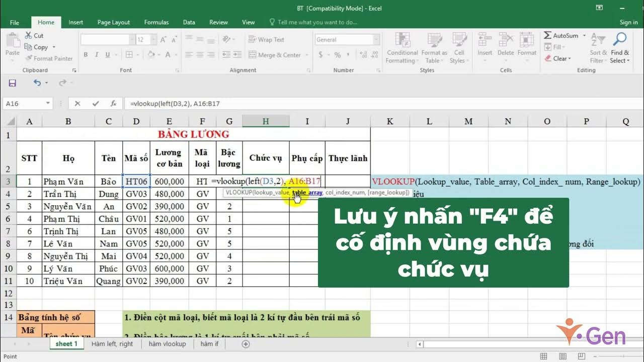
Task: Click table_array in the VLOOKUP tooltip
Action: [x=307, y=193]
